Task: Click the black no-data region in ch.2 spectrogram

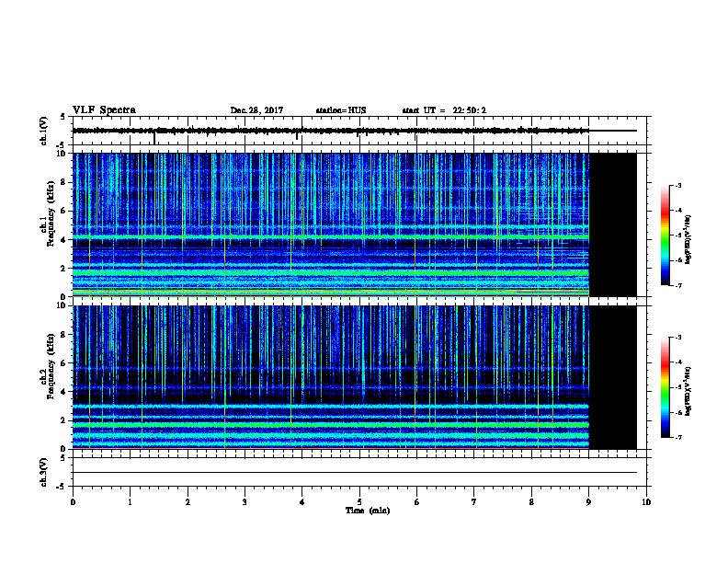Action: click(613, 377)
